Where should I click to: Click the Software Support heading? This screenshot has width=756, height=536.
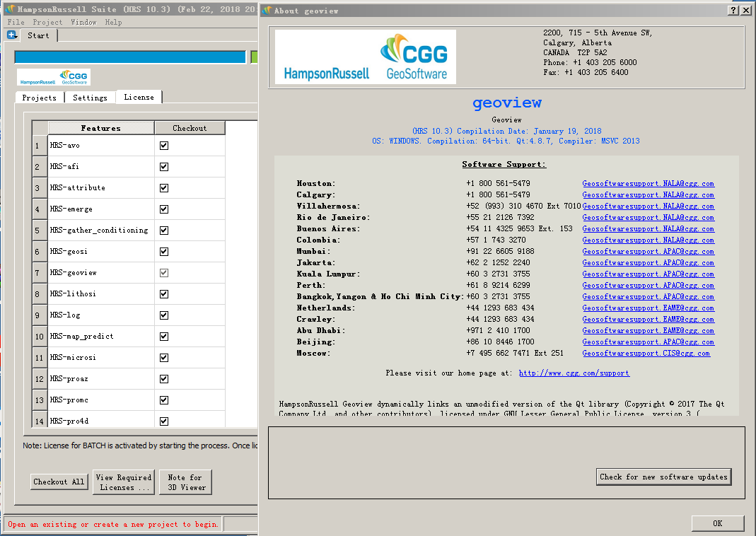click(x=504, y=164)
